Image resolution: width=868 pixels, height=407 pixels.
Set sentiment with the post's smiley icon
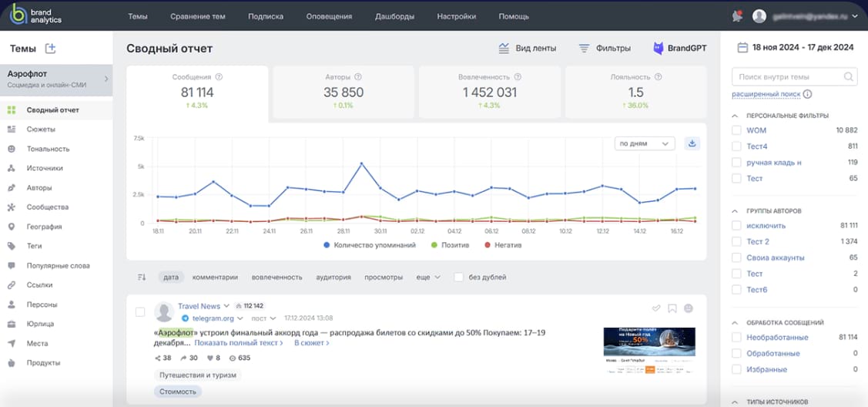689,308
